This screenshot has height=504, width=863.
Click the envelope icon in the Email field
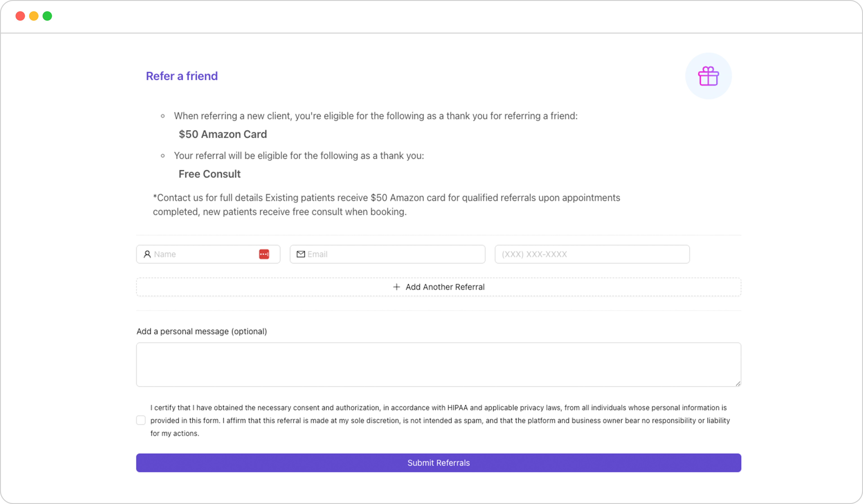tap(301, 254)
